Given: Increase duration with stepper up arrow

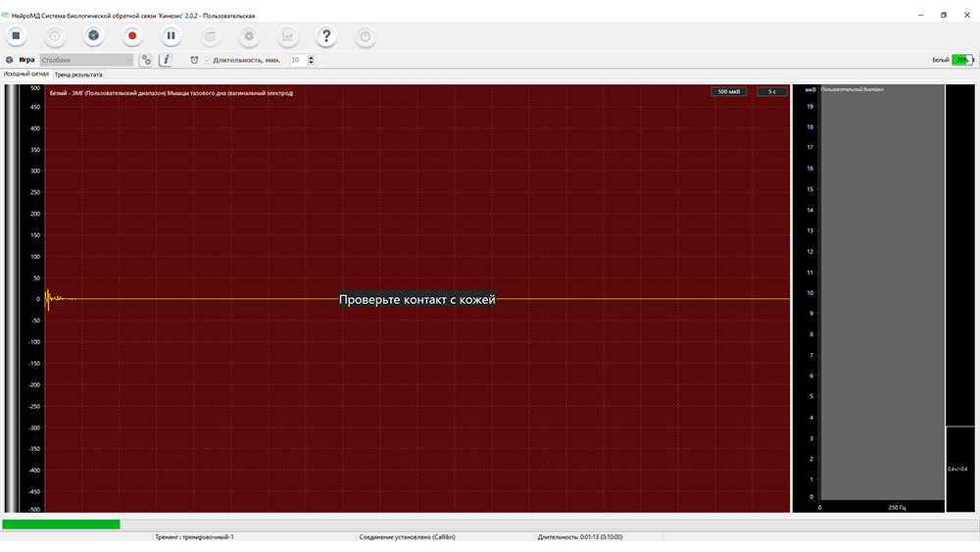Looking at the screenshot, I should [312, 58].
